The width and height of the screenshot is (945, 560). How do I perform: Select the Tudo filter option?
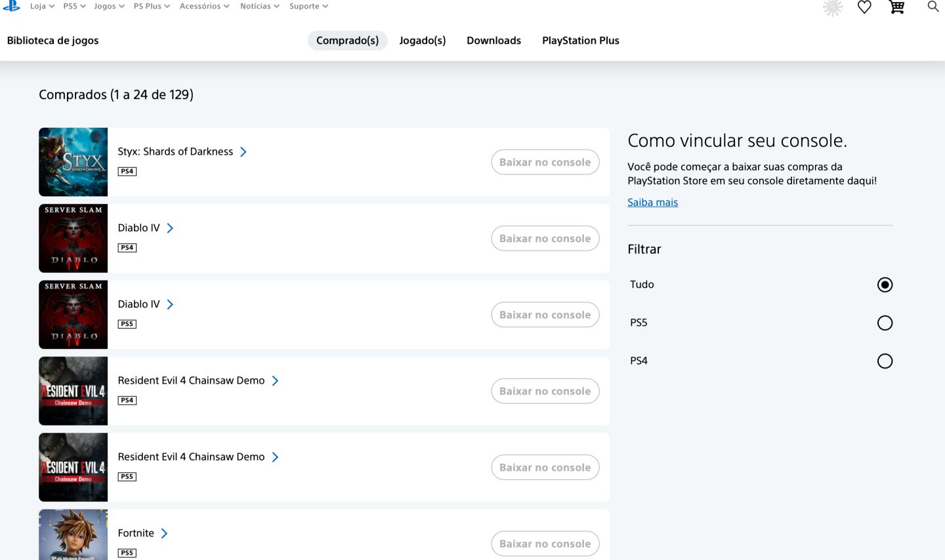coord(885,285)
